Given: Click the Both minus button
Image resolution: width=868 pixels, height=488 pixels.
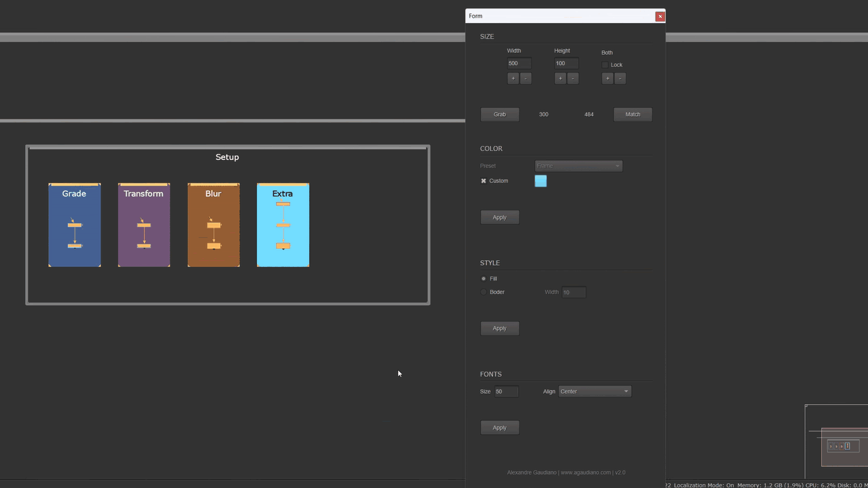Looking at the screenshot, I should click(620, 79).
